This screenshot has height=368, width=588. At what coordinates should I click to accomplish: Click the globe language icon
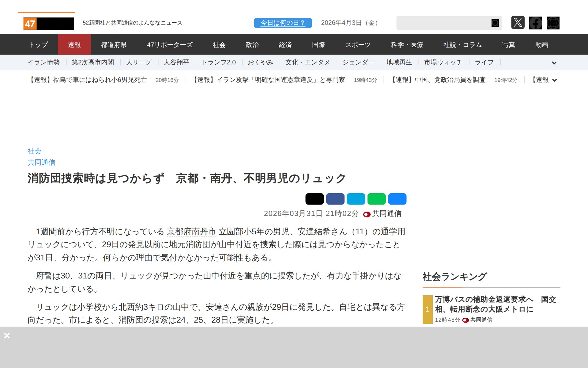553,23
